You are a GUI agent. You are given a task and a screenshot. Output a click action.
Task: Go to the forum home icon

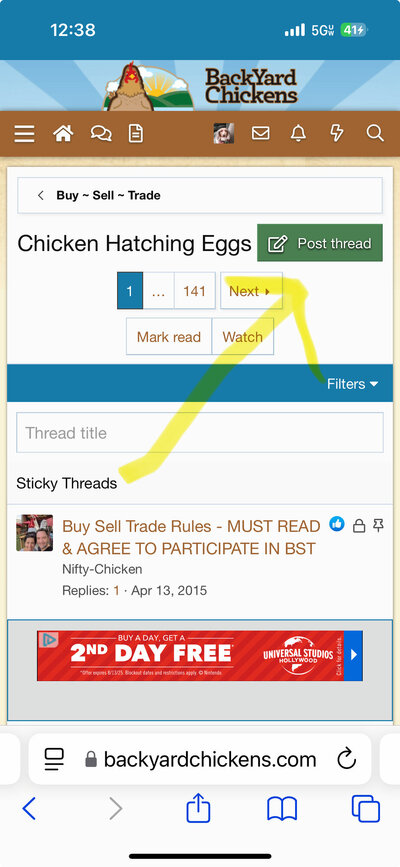click(63, 133)
